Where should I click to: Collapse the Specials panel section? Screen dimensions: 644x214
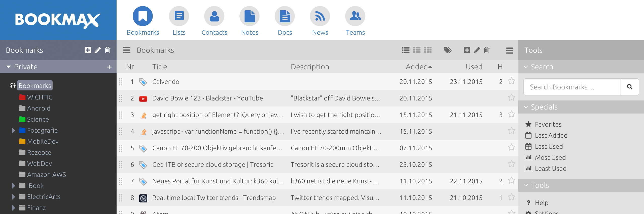click(526, 107)
